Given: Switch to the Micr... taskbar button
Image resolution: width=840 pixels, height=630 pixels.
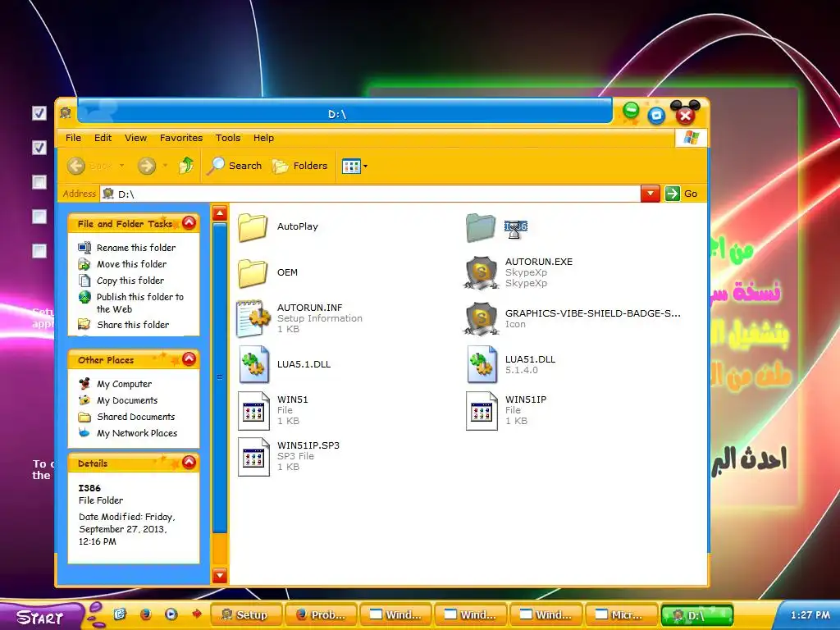Looking at the screenshot, I should (x=620, y=614).
